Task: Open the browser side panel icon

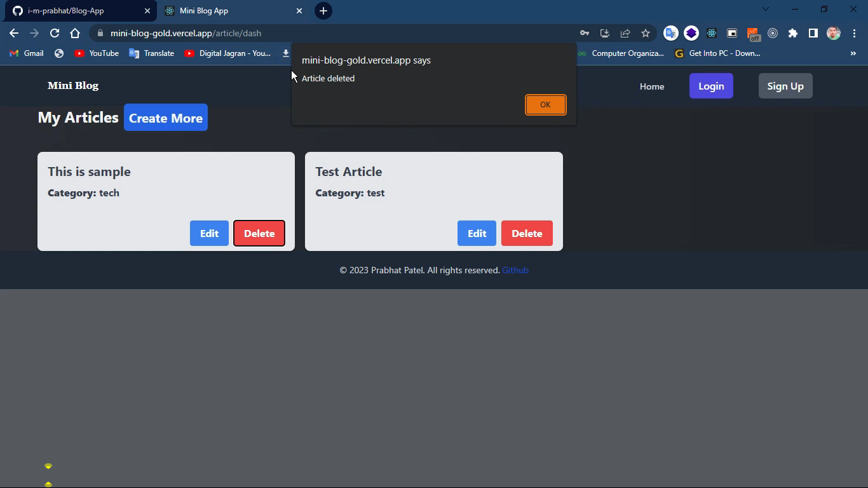Action: pyautogui.click(x=813, y=32)
